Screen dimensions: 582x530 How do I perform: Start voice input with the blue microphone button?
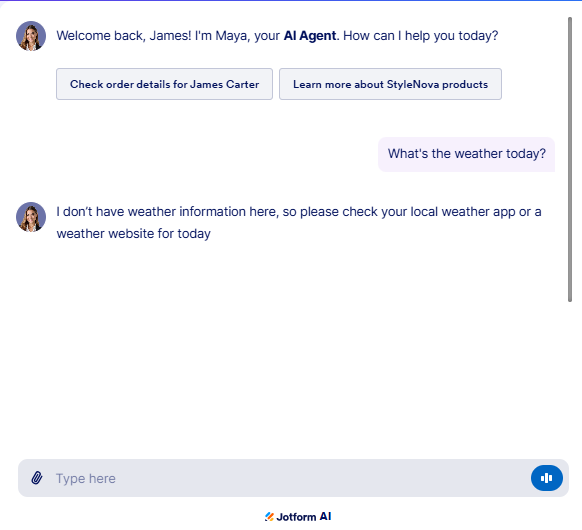click(546, 478)
